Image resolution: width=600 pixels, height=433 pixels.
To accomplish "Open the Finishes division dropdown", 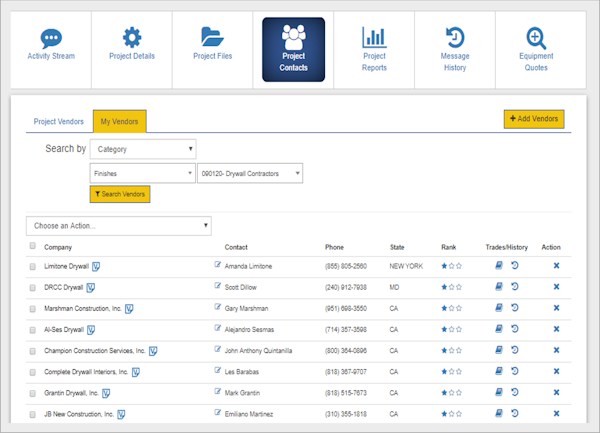I will point(142,173).
